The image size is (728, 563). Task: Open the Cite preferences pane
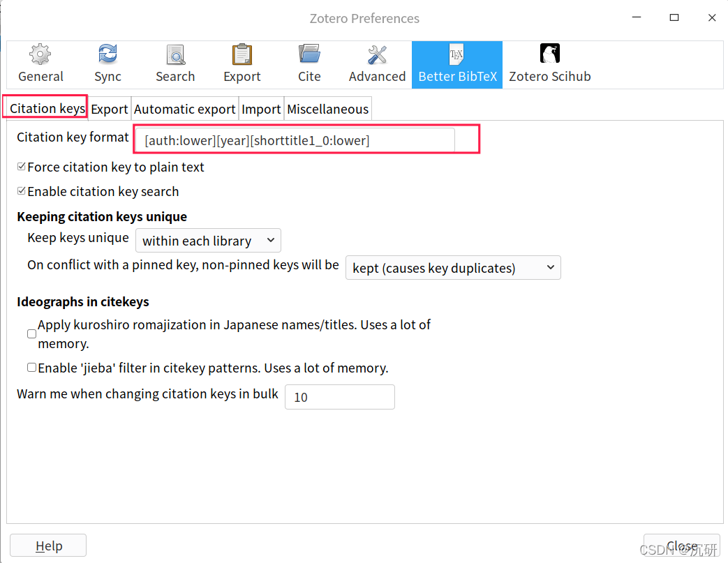pos(309,64)
